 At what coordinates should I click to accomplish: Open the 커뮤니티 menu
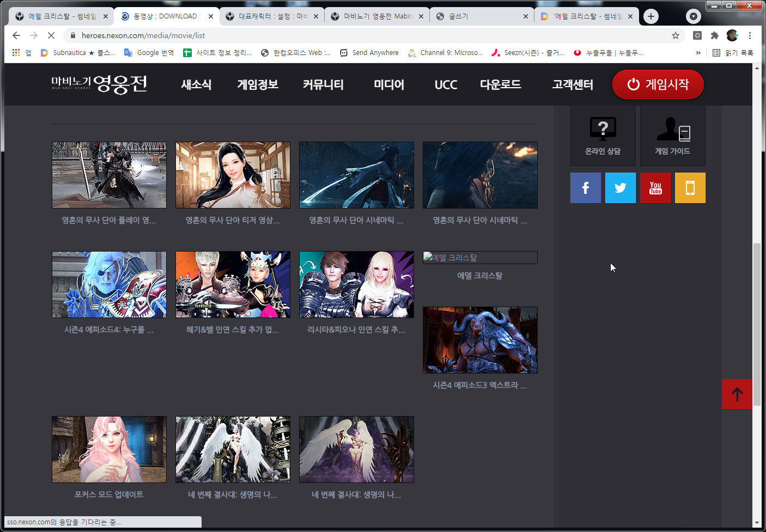(323, 84)
